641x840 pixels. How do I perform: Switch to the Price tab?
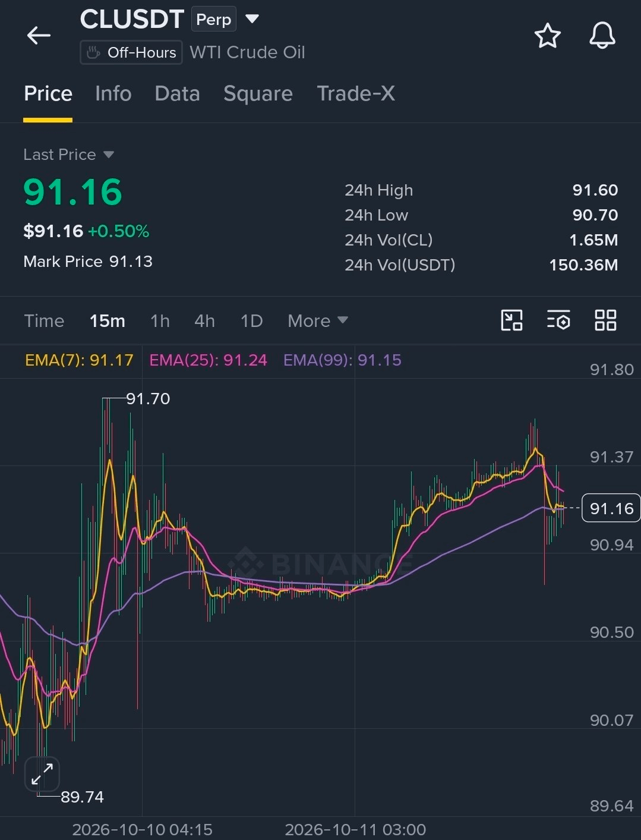(x=48, y=94)
